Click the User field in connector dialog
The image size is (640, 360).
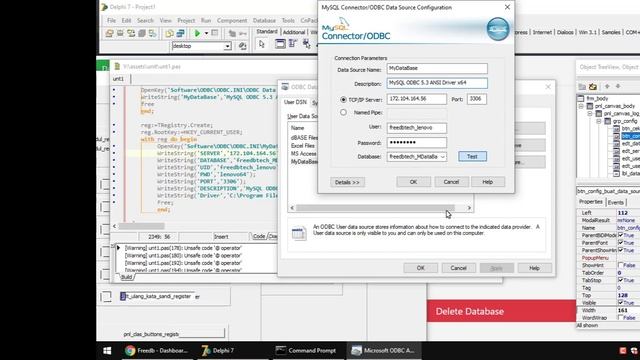(x=416, y=128)
